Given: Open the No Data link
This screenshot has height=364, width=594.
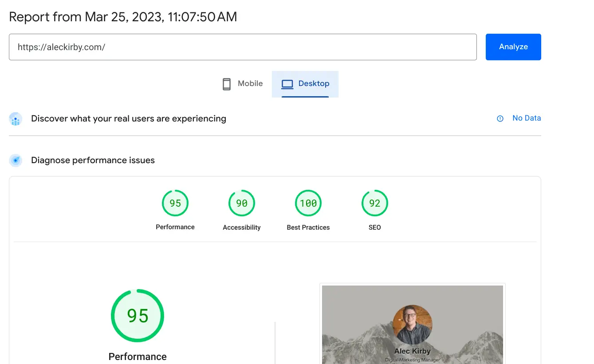Looking at the screenshot, I should pos(527,118).
